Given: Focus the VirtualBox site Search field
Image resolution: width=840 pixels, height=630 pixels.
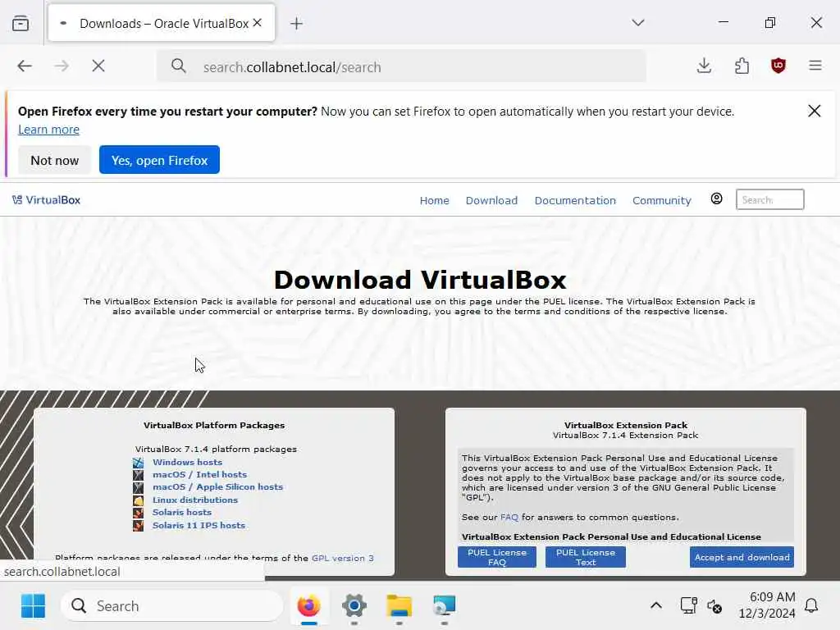Looking at the screenshot, I should click(769, 199).
